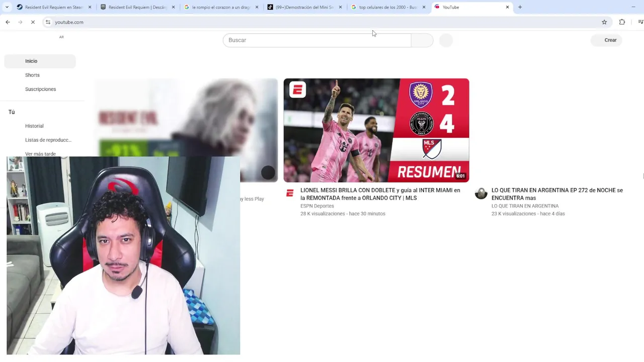View site information icon in address bar

tap(48, 22)
